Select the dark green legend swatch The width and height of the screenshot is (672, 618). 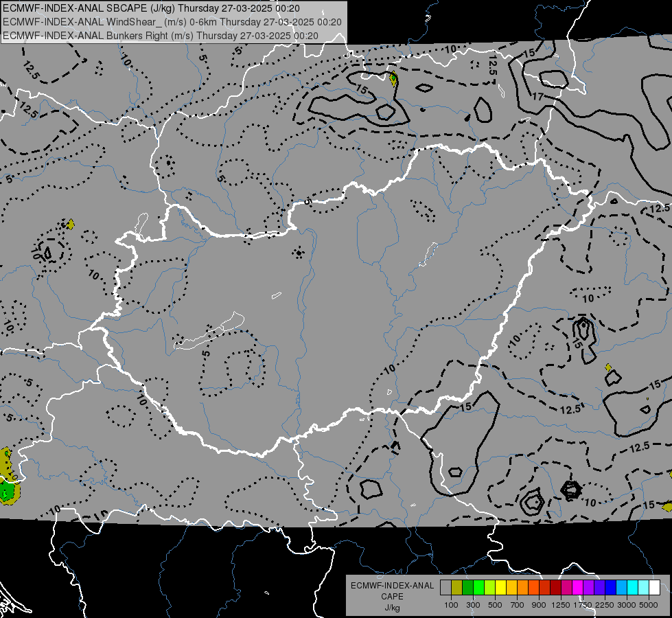[467, 588]
